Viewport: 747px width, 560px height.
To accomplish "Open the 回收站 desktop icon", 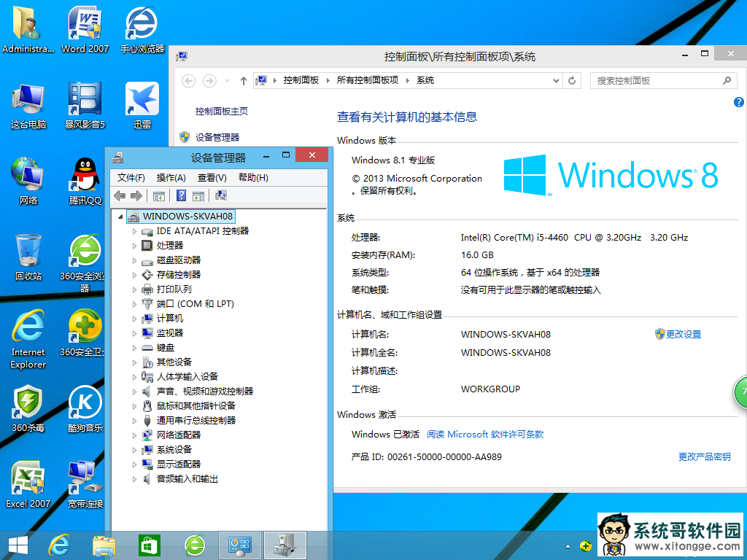I will pyautogui.click(x=28, y=257).
